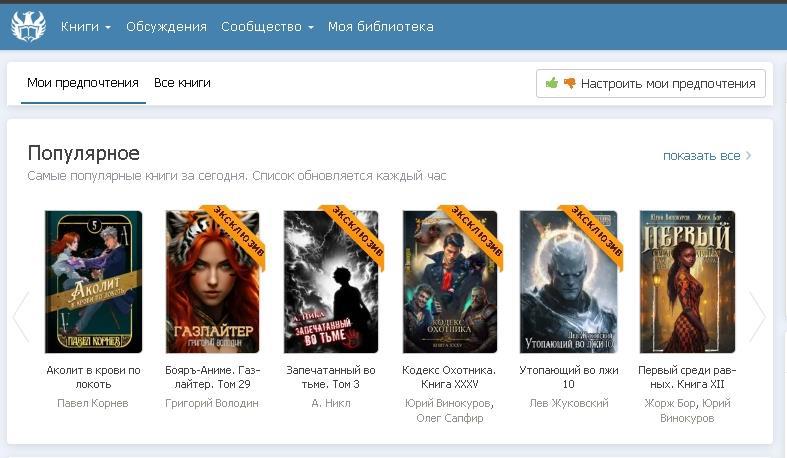Open the Газлайтер book cover
Viewport: 787px width, 458px height.
coord(212,282)
